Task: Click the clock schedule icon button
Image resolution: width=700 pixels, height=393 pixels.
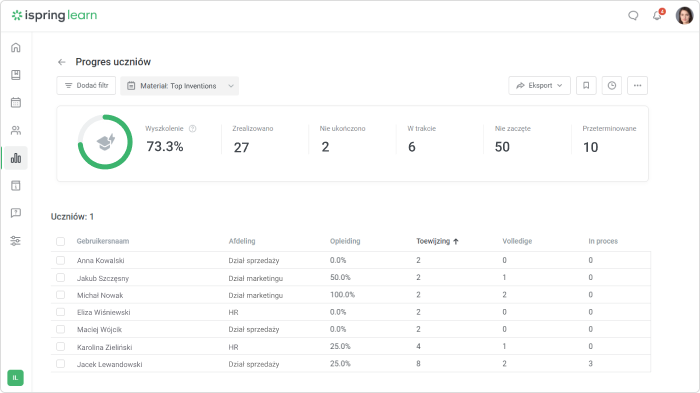Action: pos(612,85)
